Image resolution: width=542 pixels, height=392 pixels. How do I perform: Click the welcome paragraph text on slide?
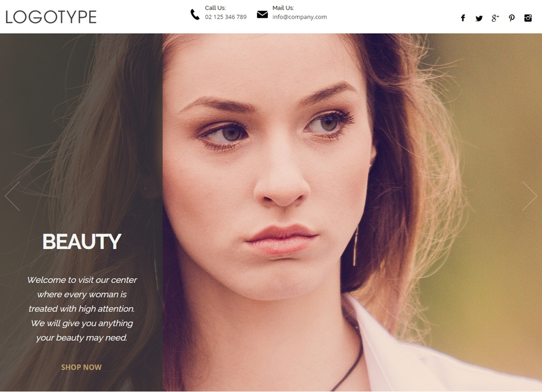(82, 309)
